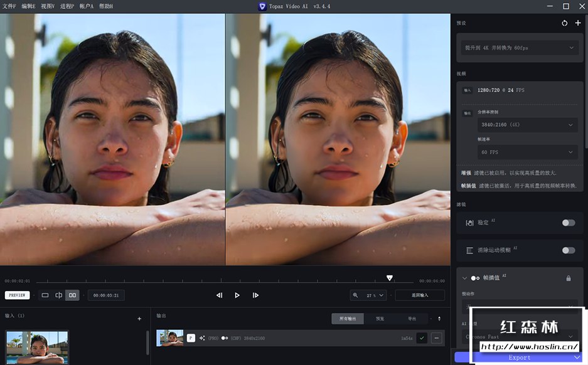588x365 pixels.
Task: Maximize the Topaz Video AI window
Action: click(566, 6)
